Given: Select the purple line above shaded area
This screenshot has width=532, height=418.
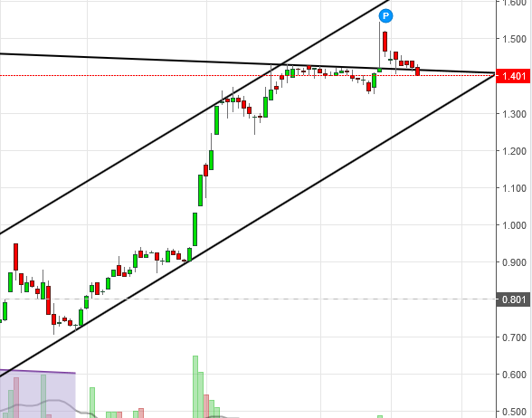Looking at the screenshot, I should coord(37,371).
